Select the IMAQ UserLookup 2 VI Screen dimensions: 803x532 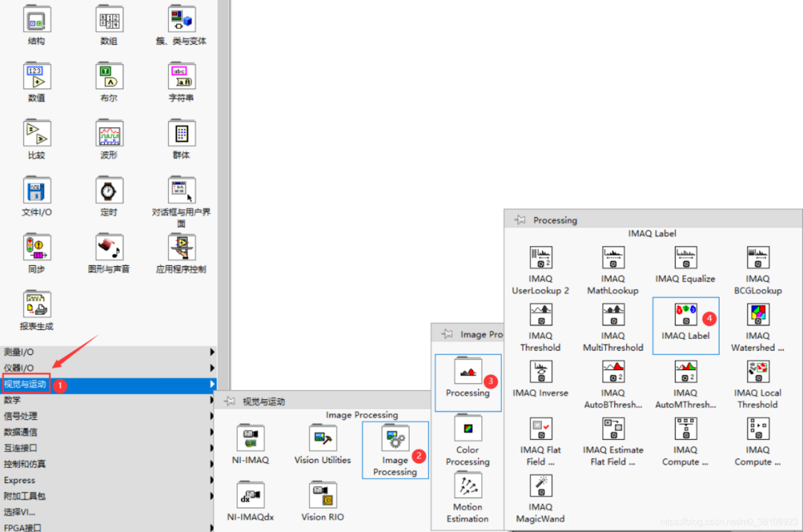[541, 257]
